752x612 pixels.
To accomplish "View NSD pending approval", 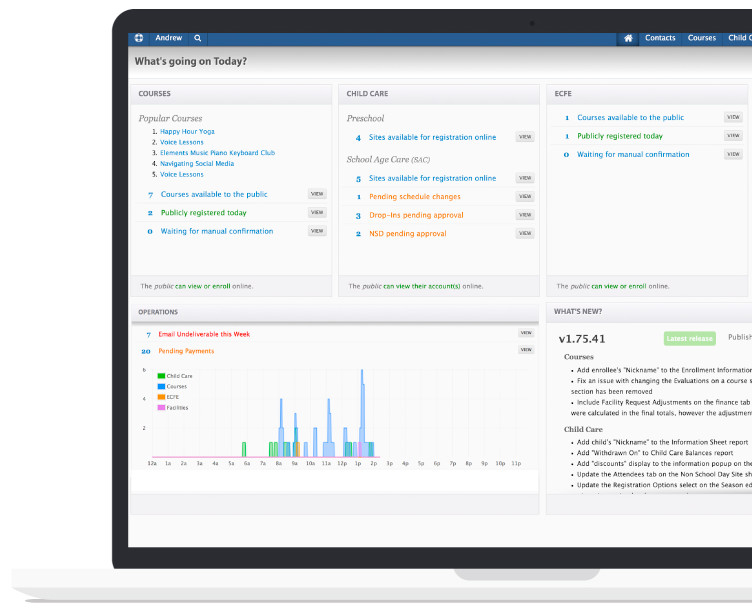I will [x=525, y=233].
